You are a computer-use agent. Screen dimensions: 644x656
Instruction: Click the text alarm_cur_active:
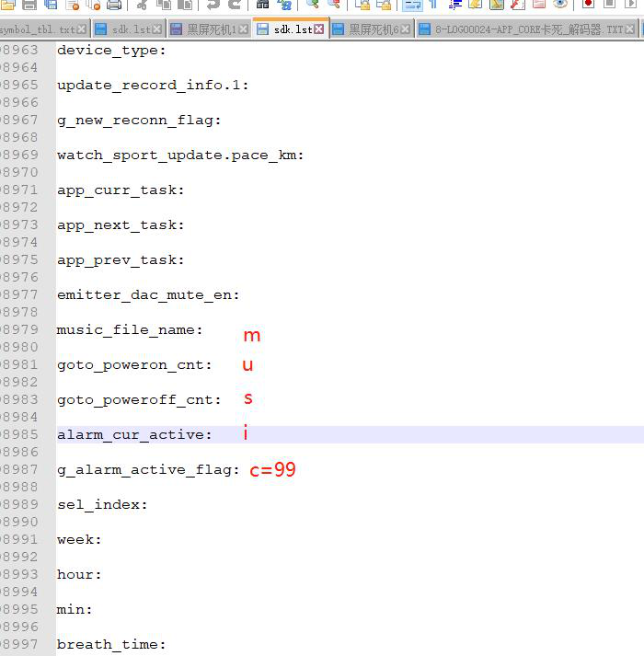click(134, 435)
